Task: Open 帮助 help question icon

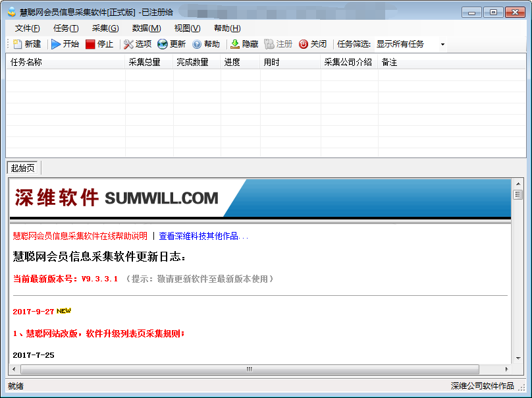Action: [197, 44]
